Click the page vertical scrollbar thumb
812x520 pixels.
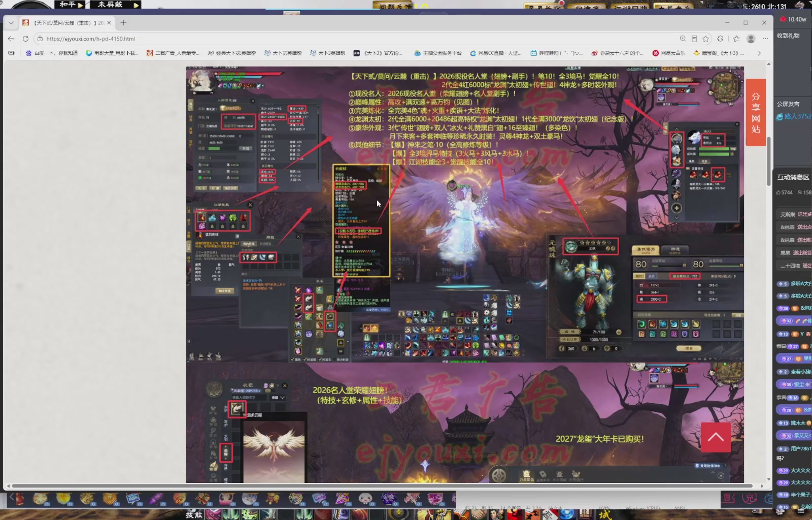768,161
